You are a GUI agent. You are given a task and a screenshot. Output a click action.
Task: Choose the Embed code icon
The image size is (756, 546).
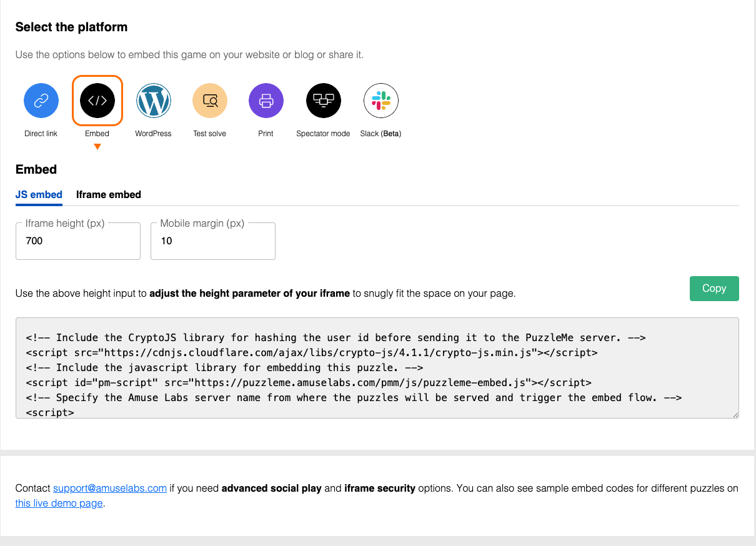pyautogui.click(x=97, y=100)
